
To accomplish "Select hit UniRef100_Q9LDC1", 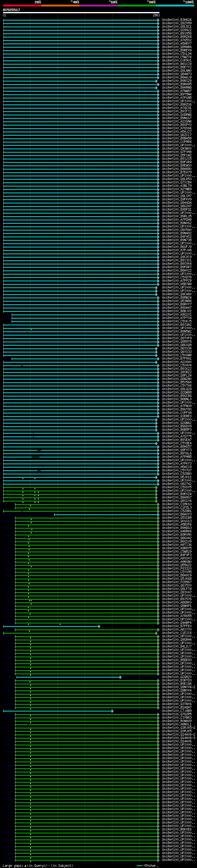I will (177, 26).
